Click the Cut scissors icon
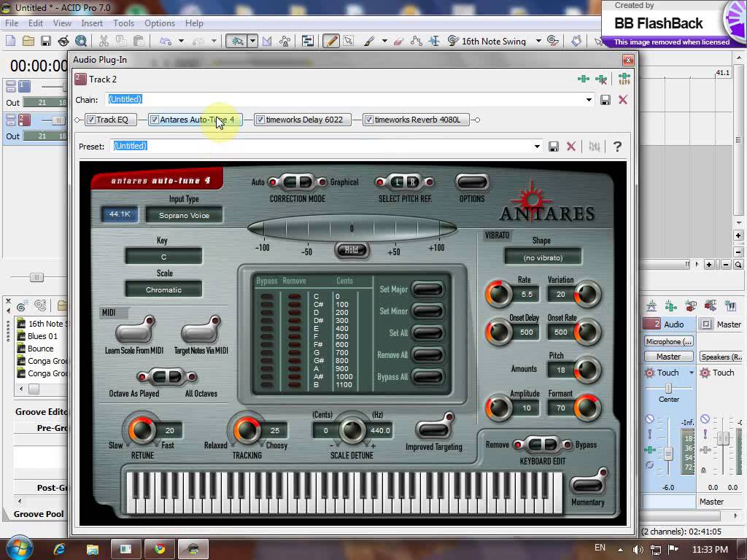 (104, 42)
